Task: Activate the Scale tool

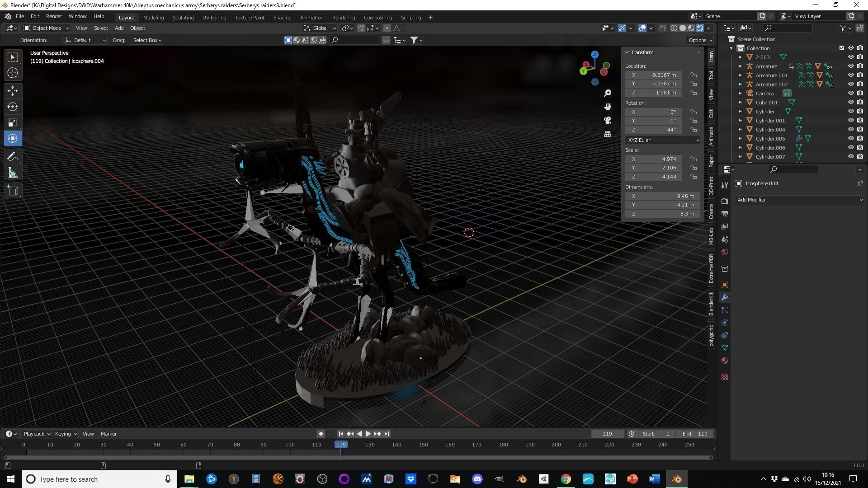Action: click(x=13, y=123)
